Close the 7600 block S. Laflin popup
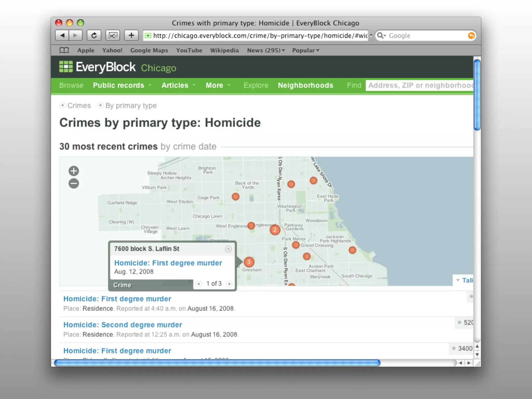The image size is (532, 399). point(228,249)
